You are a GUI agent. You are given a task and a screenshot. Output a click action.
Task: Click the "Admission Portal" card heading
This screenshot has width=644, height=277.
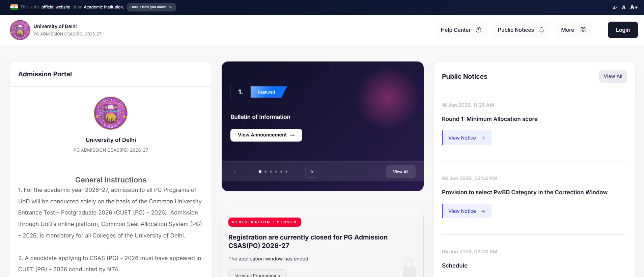[x=45, y=74]
